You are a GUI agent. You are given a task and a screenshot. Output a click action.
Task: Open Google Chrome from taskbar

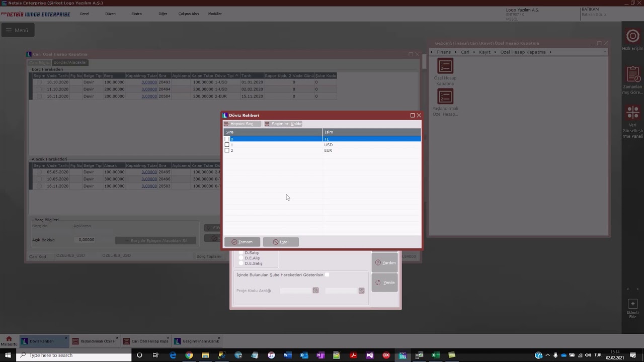189,355
